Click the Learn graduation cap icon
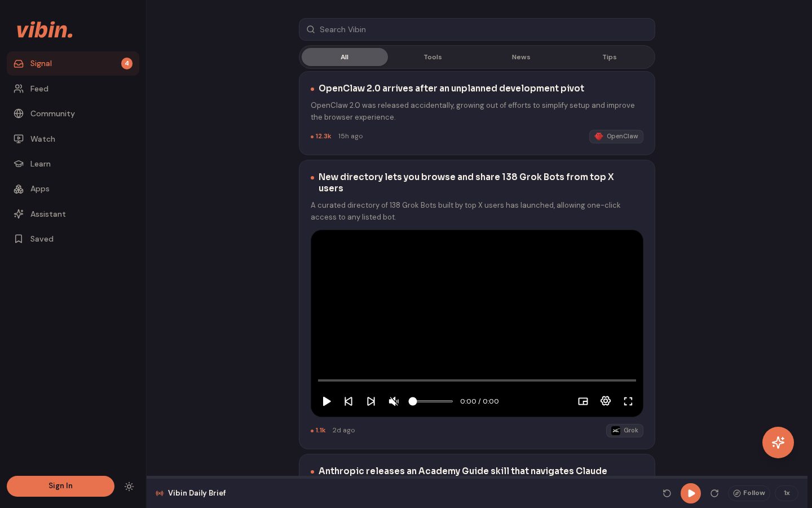 (x=19, y=164)
